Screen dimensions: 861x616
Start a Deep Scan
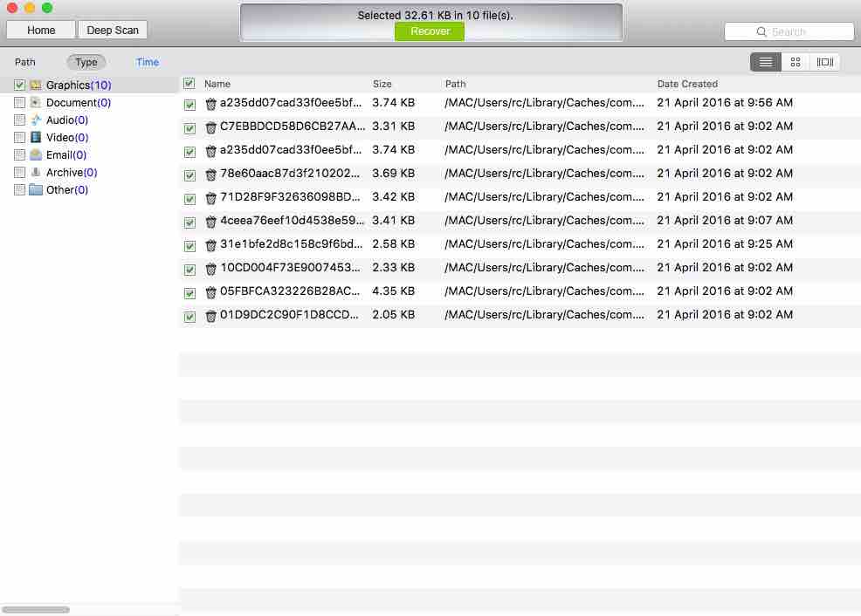pos(113,31)
